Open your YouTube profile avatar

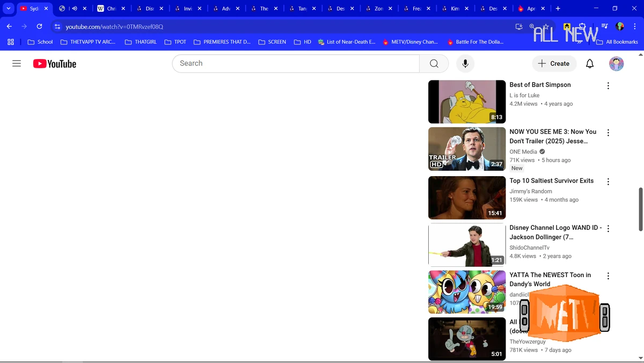[616, 63]
